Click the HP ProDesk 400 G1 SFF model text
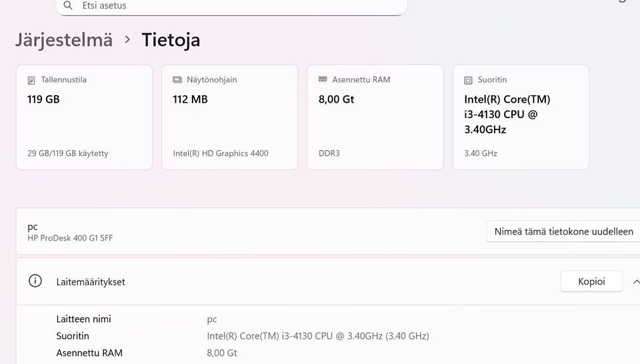 click(70, 238)
